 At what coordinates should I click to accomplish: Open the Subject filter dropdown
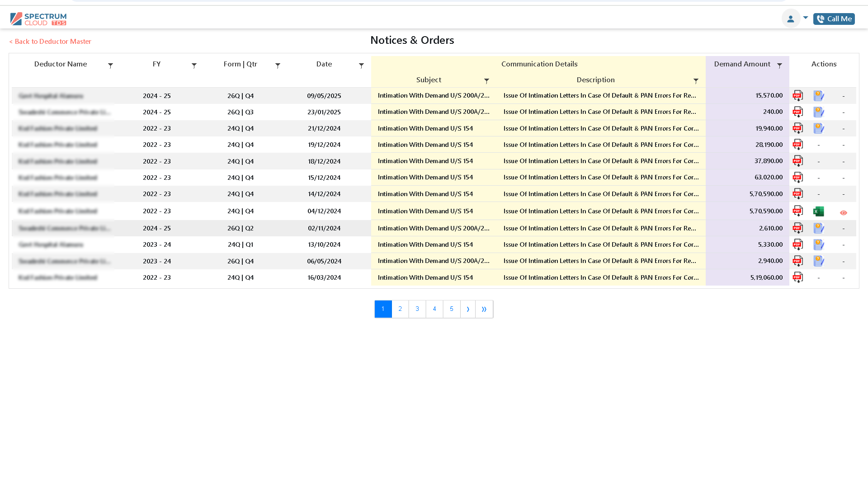pyautogui.click(x=487, y=81)
